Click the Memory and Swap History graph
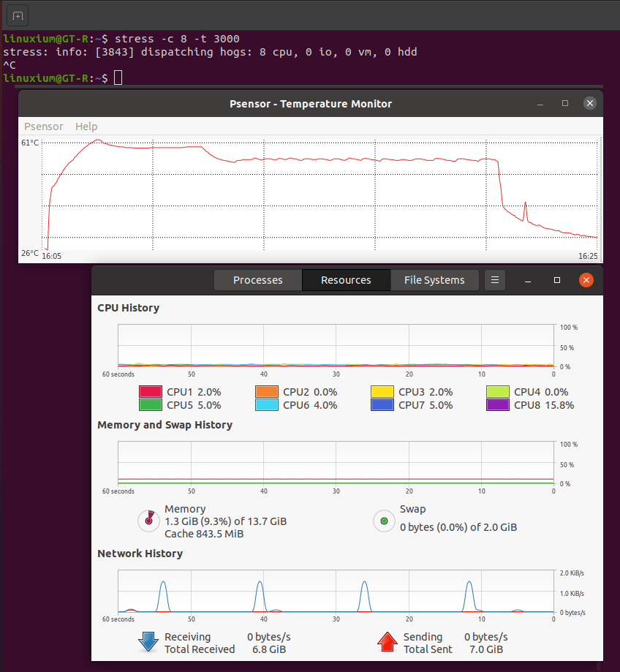This screenshot has height=672, width=620. 336,462
